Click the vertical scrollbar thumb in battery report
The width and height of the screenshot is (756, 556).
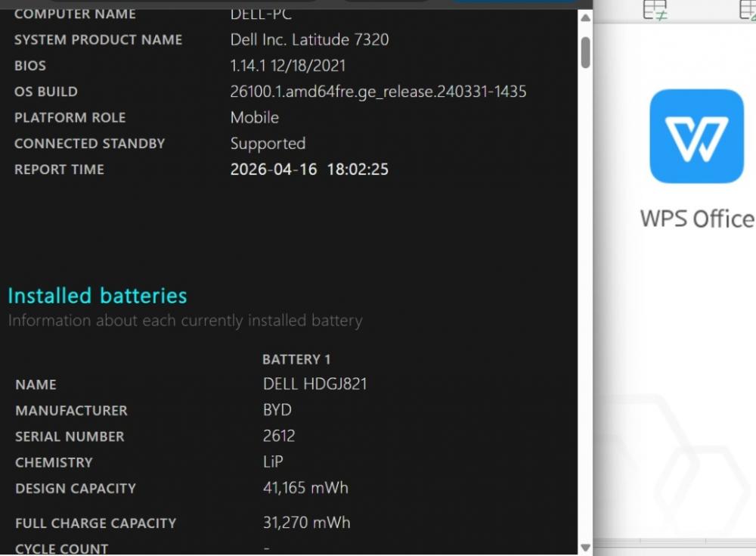click(585, 53)
